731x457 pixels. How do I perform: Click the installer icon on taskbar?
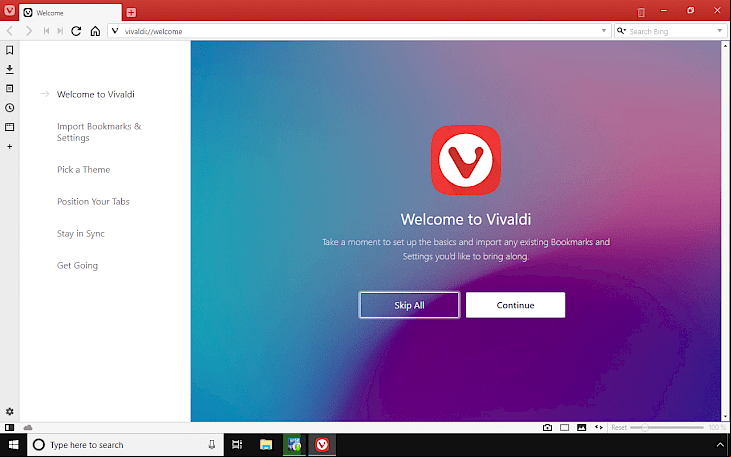point(294,445)
